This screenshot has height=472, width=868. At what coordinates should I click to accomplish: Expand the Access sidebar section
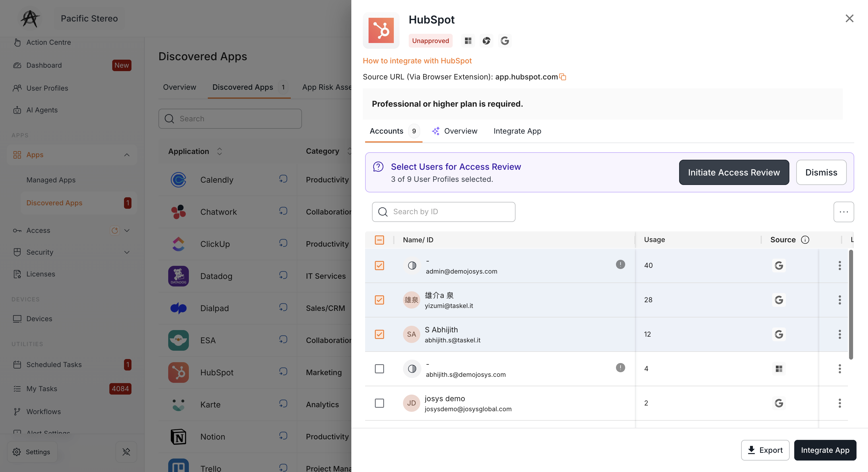click(x=127, y=230)
